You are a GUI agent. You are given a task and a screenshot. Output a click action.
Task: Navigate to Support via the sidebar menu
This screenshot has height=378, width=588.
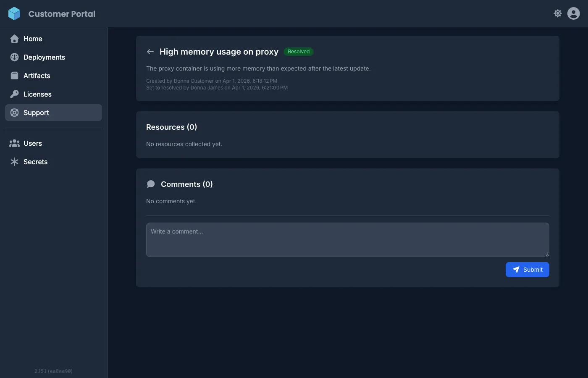coord(36,113)
